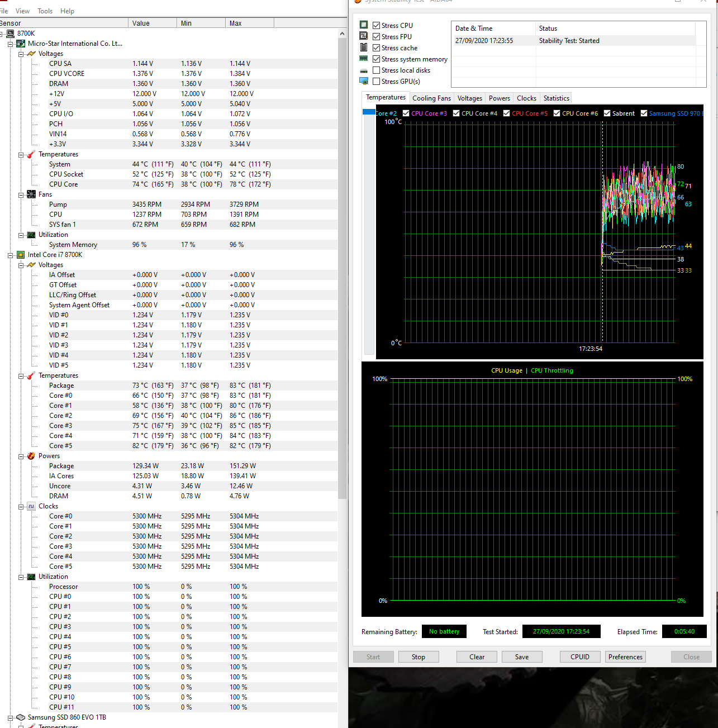Click the temperature graph vertical slider
Image resolution: width=718 pixels, height=728 pixels.
pos(369,232)
